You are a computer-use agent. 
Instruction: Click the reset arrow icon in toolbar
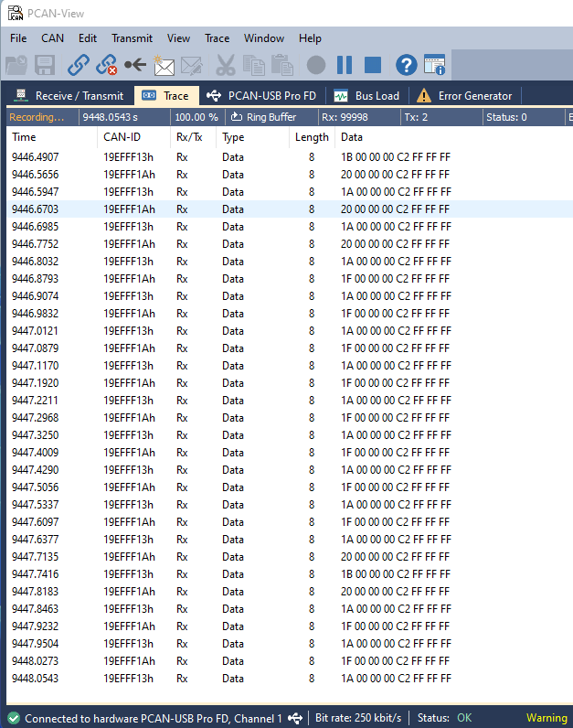135,65
